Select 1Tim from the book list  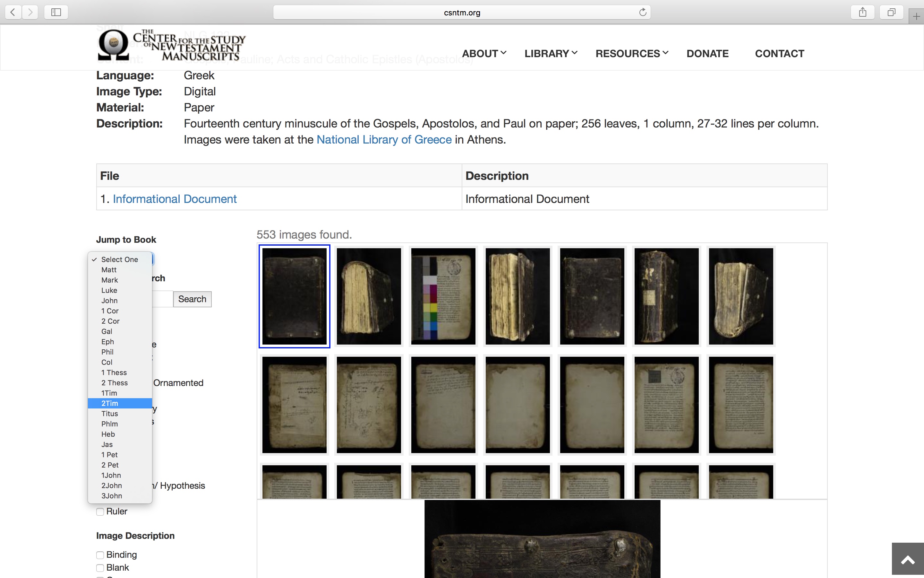pyautogui.click(x=120, y=393)
